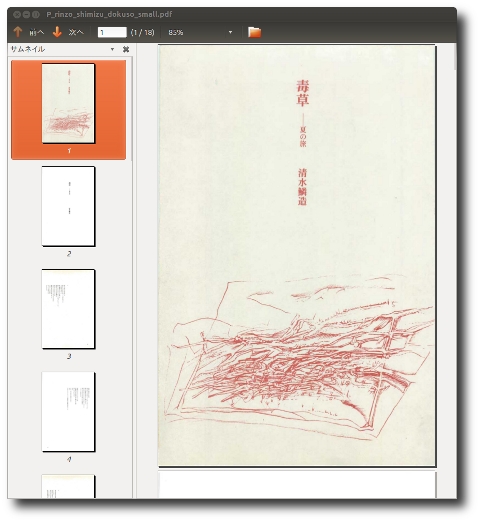Click the document view vertical scrollbar

[455, 271]
